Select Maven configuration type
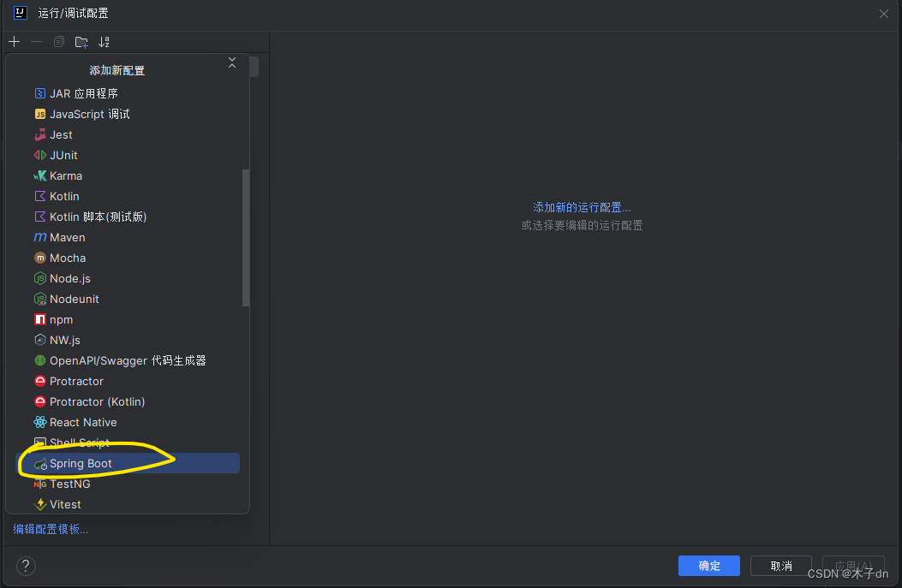 click(x=127, y=237)
